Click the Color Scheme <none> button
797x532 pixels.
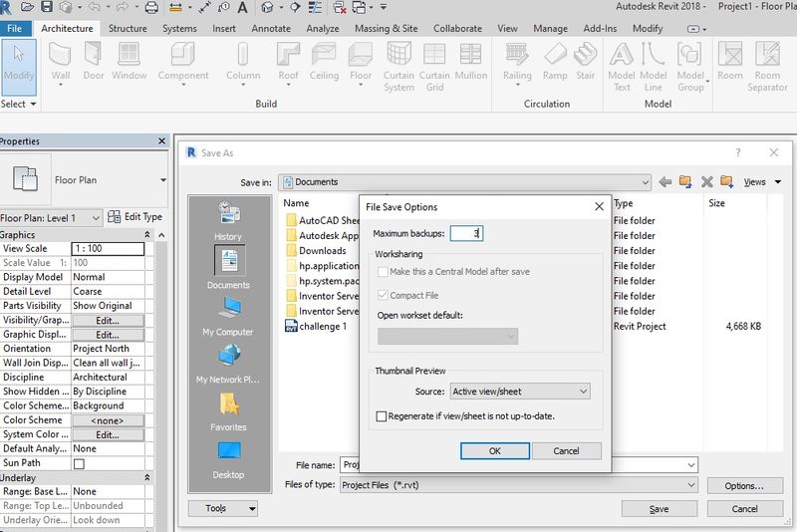click(108, 420)
